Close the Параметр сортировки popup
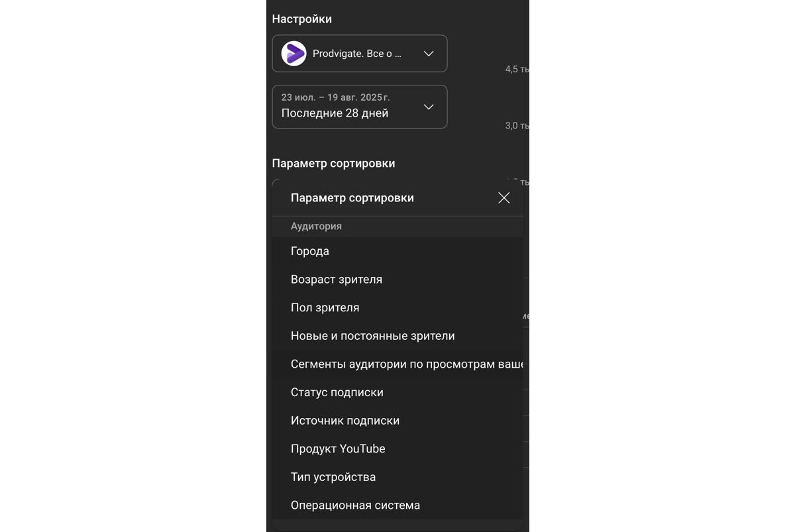Viewport: 795px width, 532px height. 503,198
